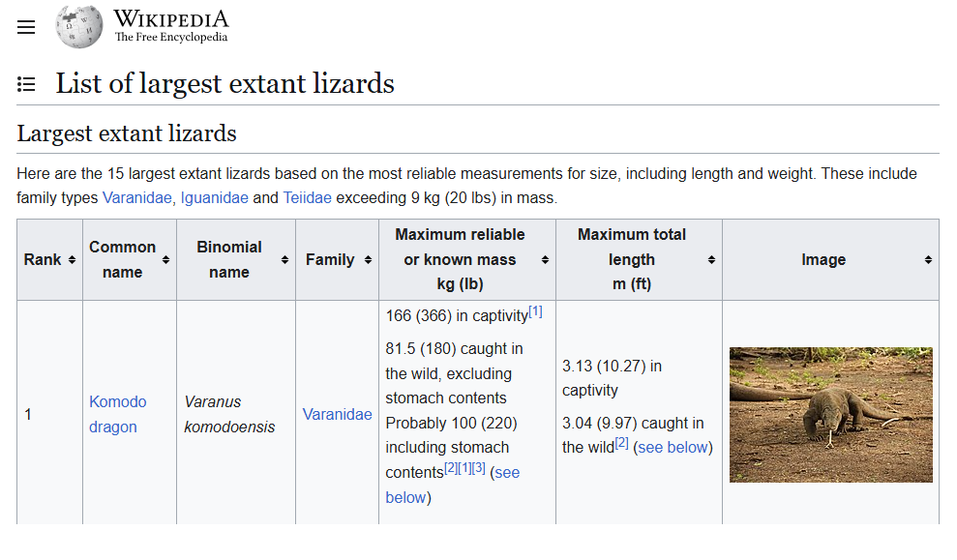Viewport: 957px width, 560px height.
Task: Sort by Maximum mass column arrows
Action: click(545, 260)
